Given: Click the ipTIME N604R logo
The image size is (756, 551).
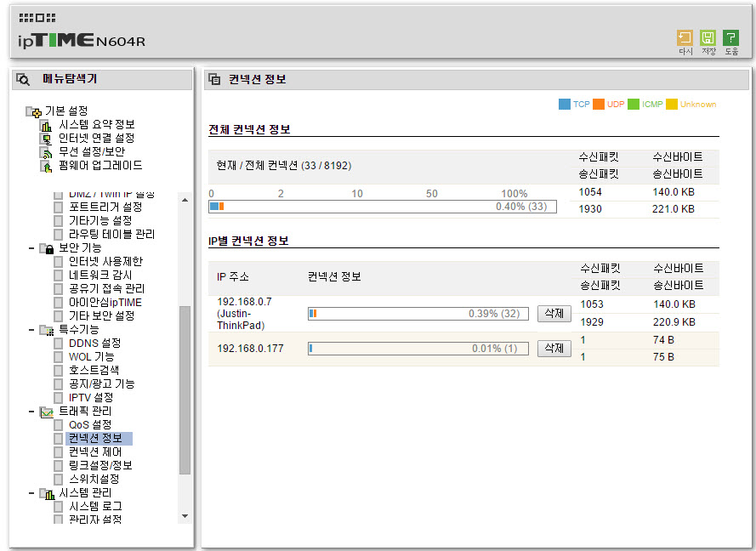Looking at the screenshot, I should (x=82, y=41).
